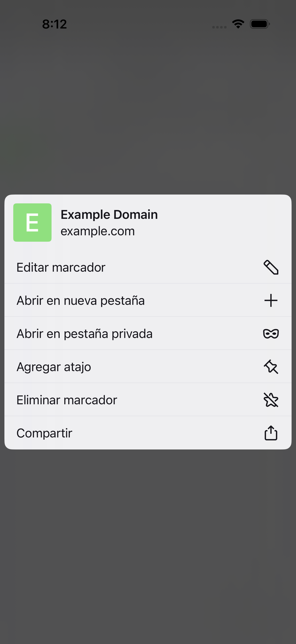Tap dimmed background below the menu
Viewport: 296px width, 644px height.
point(148,545)
